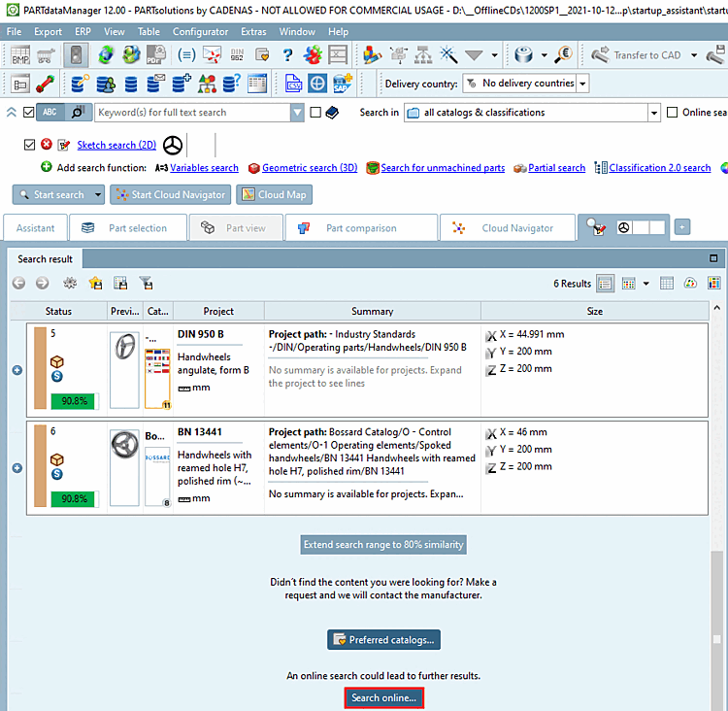Click the database with envelope icon
Viewport: 728px width, 711px height.
click(x=156, y=84)
